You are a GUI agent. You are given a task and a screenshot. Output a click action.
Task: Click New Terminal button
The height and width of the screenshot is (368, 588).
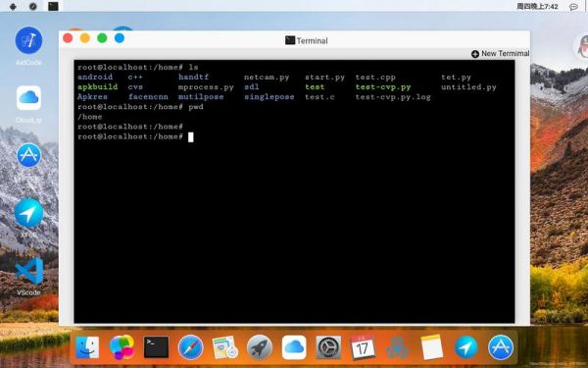pos(500,54)
